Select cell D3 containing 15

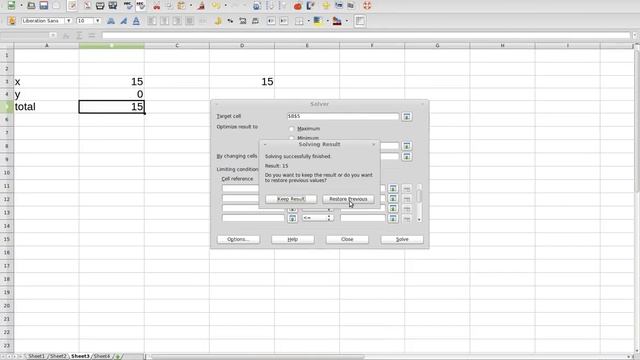click(242, 82)
